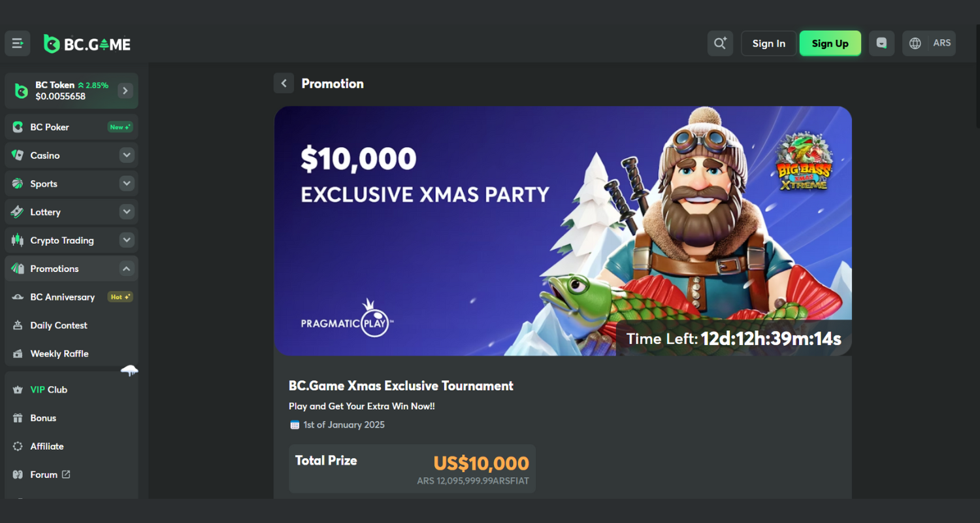
Task: Open Forum external link icon
Action: (x=66, y=475)
